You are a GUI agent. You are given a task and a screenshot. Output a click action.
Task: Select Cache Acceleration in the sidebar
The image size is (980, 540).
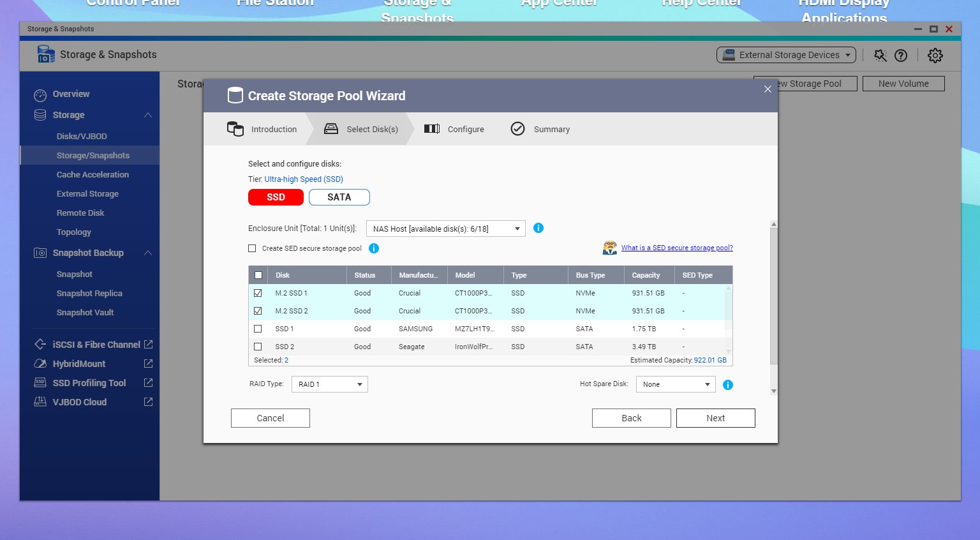pos(93,175)
